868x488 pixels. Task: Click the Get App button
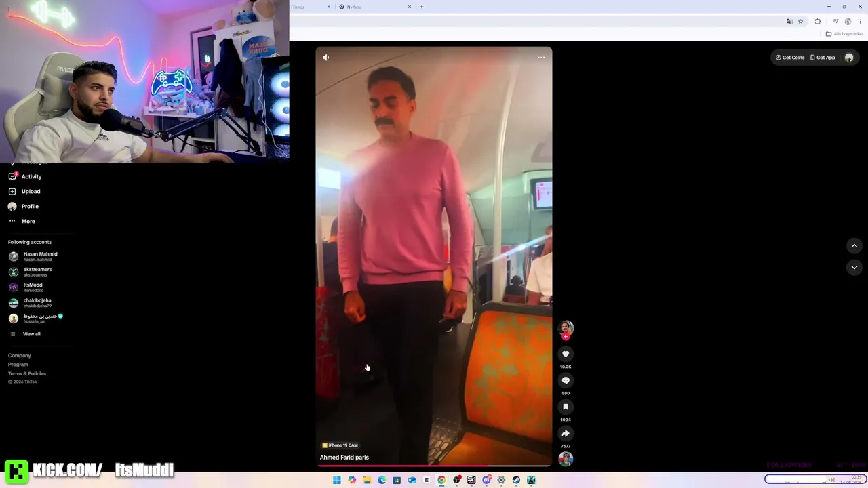click(823, 58)
